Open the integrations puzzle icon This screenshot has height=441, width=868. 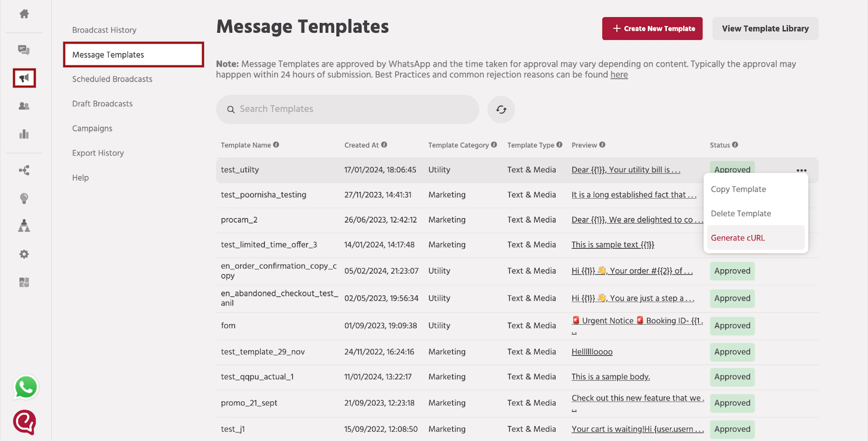(24, 282)
